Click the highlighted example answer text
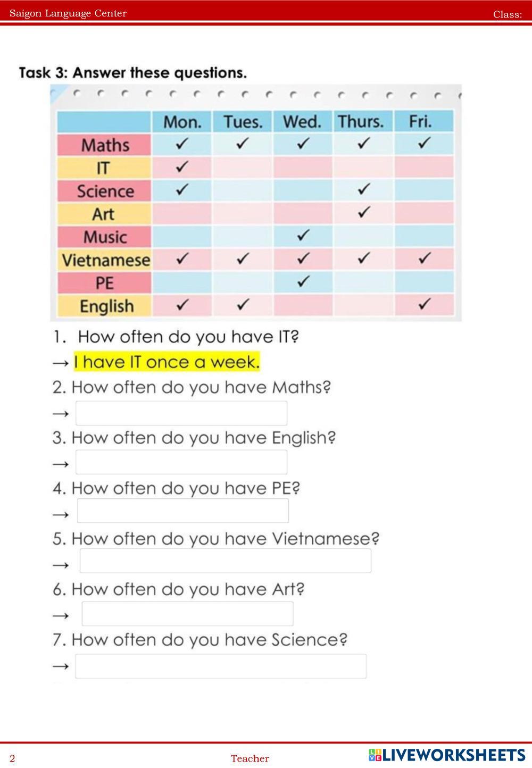This screenshot has height=768, width=532. tap(167, 362)
